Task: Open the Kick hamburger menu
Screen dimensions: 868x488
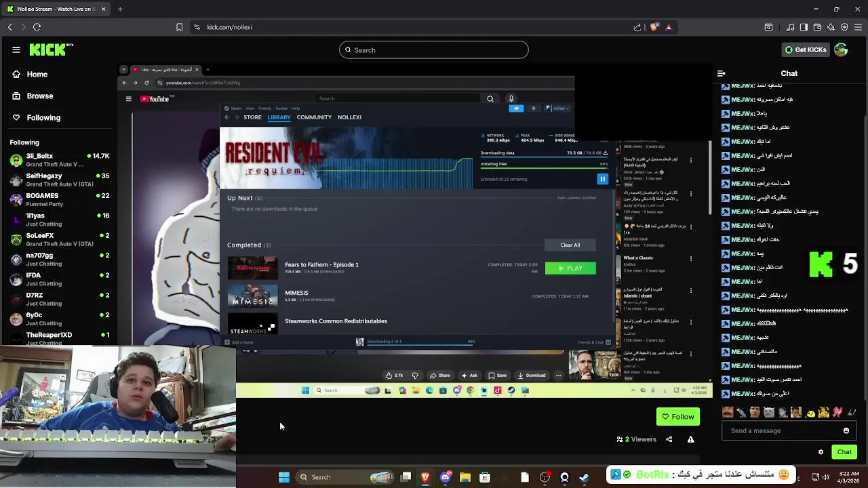Action: click(16, 49)
